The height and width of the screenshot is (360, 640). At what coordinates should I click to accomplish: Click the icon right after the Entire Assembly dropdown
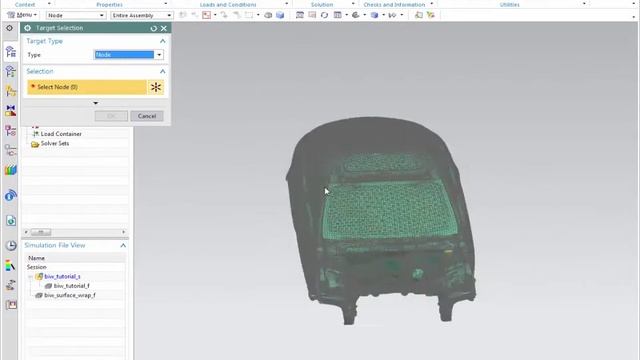pos(182,15)
